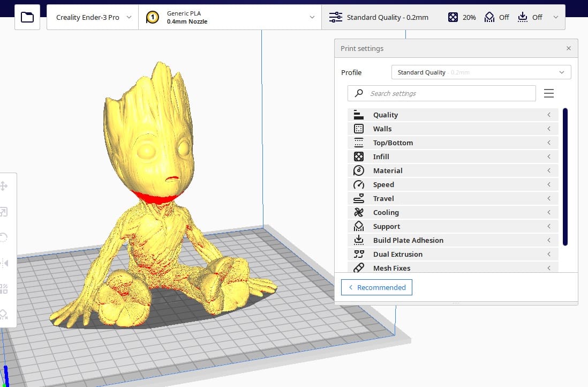Click the settings list vertical scrollbar
Viewport: 588px width, 387px height.
(565, 176)
